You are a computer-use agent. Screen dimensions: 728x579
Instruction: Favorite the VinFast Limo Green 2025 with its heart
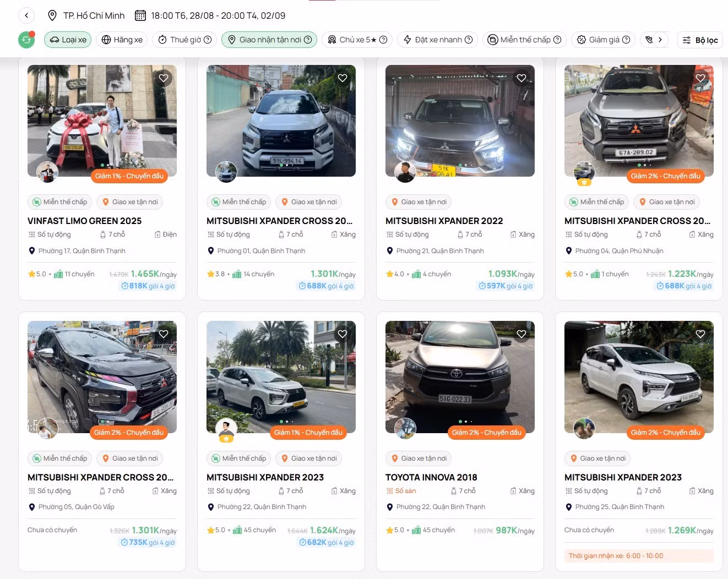(x=164, y=78)
